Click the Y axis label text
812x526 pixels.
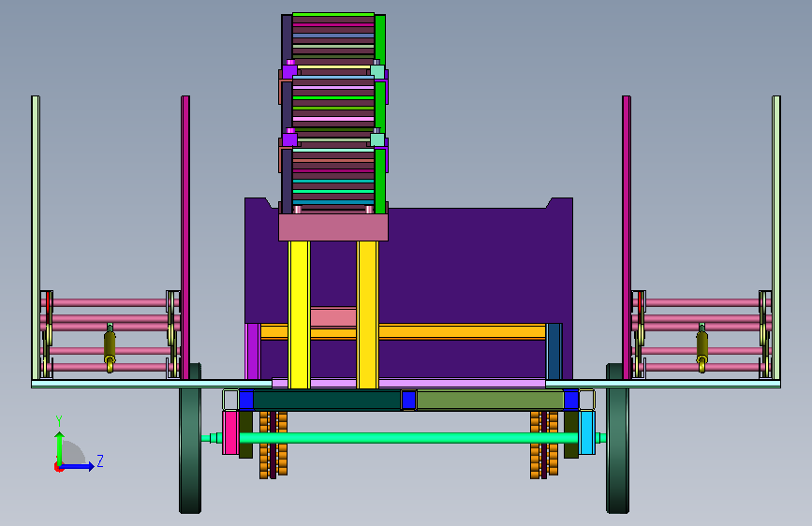pos(59,421)
